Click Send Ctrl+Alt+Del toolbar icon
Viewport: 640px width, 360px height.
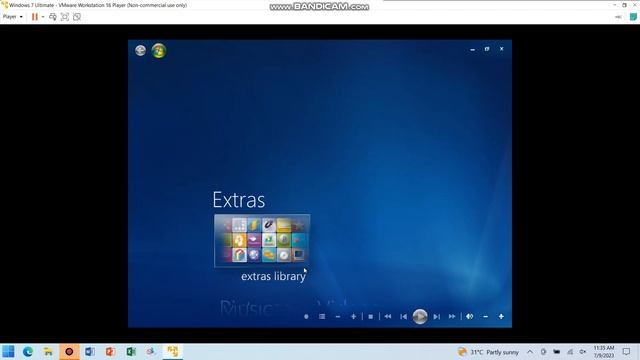[53, 17]
